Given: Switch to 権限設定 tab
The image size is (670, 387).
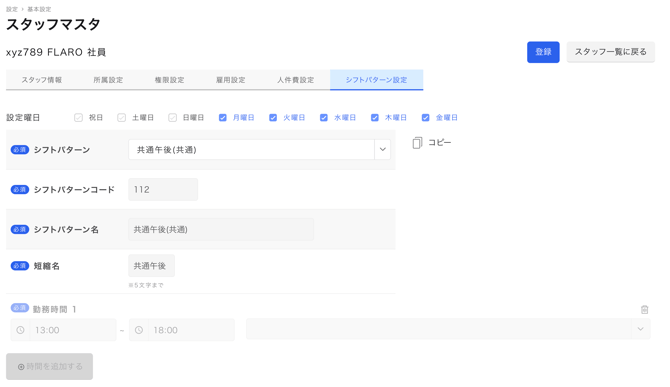Looking at the screenshot, I should click(x=170, y=80).
